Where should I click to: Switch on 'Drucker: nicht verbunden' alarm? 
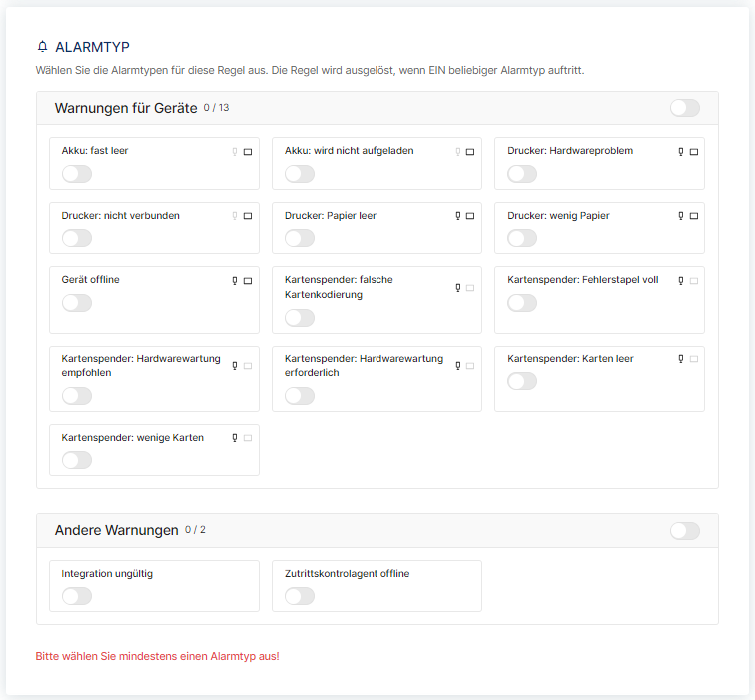(x=77, y=238)
